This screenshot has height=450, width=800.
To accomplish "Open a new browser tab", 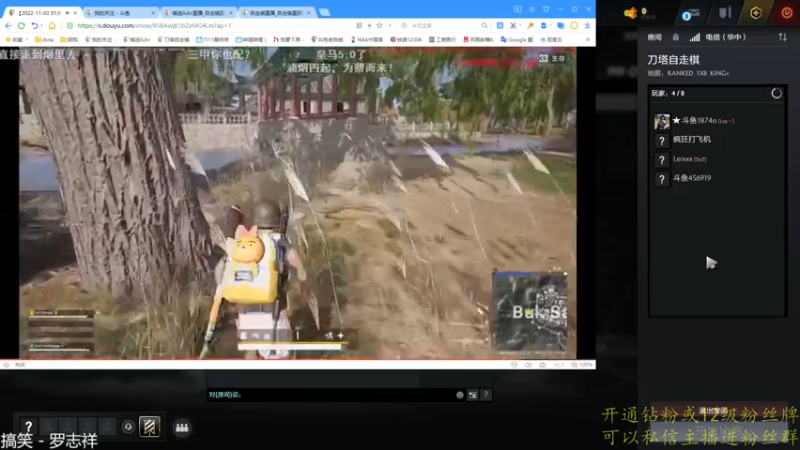I will 324,12.
